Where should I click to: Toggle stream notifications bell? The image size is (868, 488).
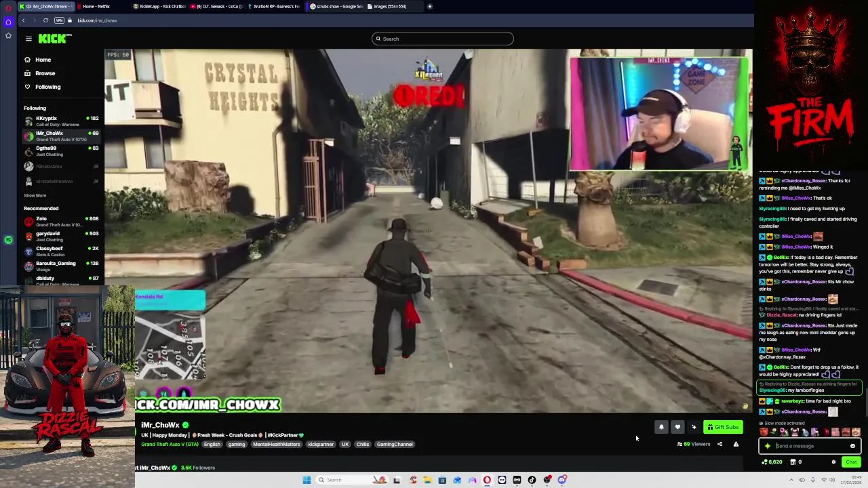tap(661, 427)
